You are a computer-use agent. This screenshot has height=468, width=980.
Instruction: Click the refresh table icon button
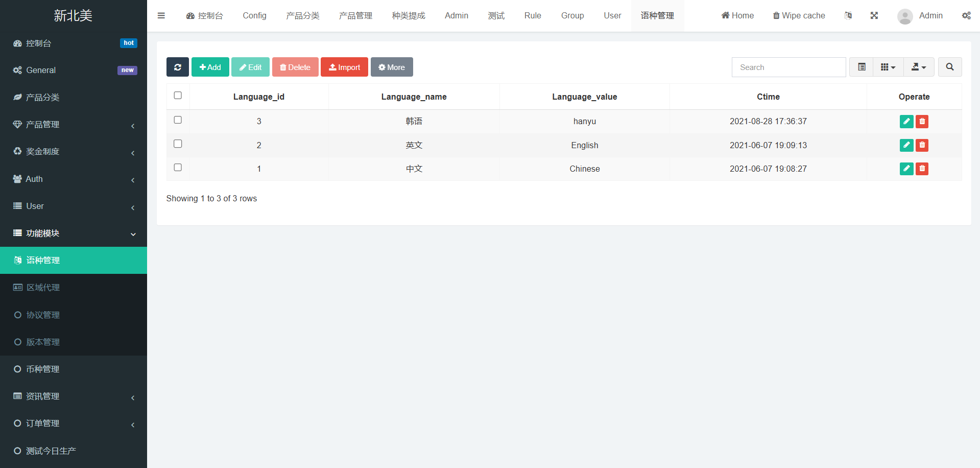click(x=177, y=67)
